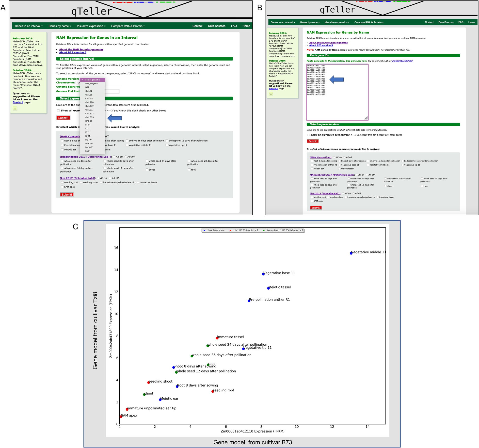Expand 'Compare RNA & Protein' menu in panel A
Screen dimensions: 479x448
128,26
